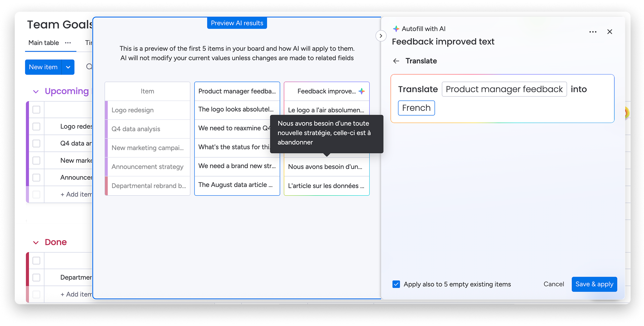This screenshot has height=326, width=644.
Task: Open the Announcer item in board table
Action: (76, 178)
